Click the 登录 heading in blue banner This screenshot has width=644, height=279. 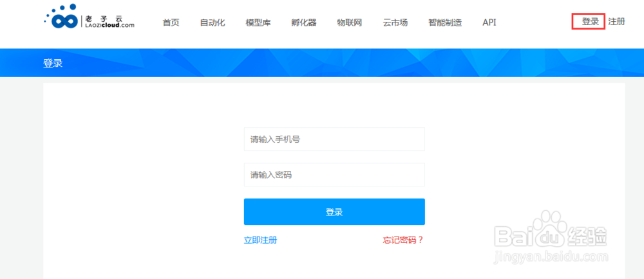53,64
